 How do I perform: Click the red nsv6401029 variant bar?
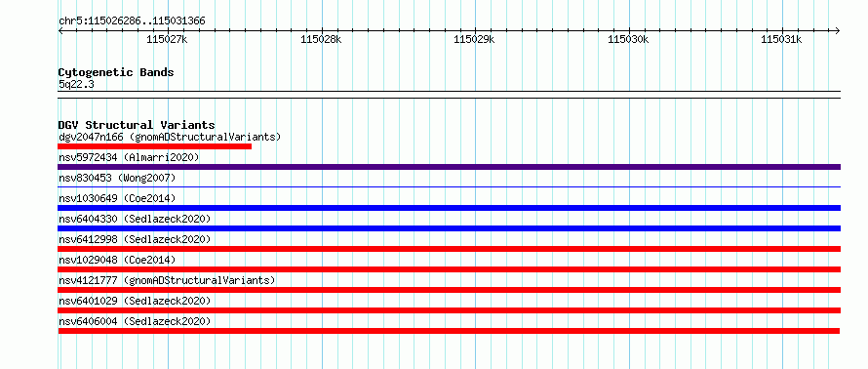[449, 310]
